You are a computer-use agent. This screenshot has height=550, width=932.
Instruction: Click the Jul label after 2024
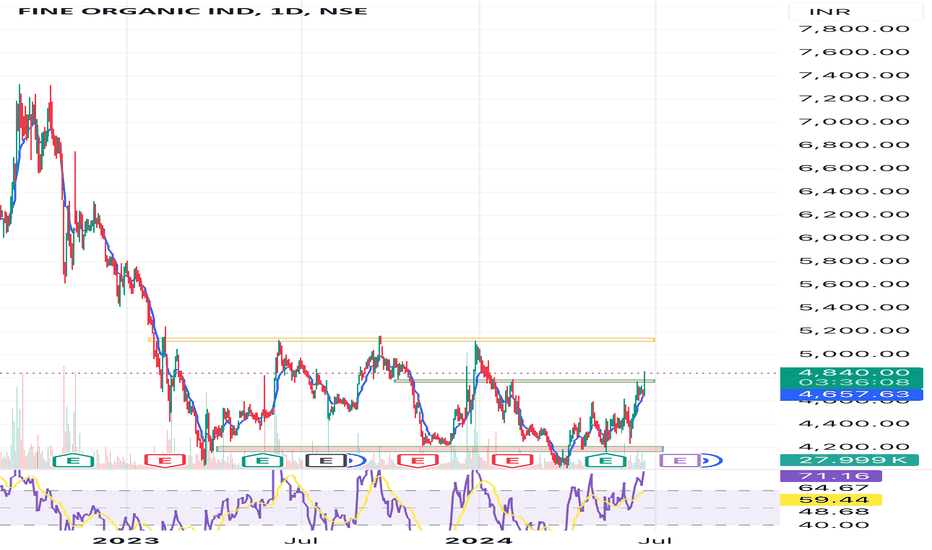click(x=655, y=540)
